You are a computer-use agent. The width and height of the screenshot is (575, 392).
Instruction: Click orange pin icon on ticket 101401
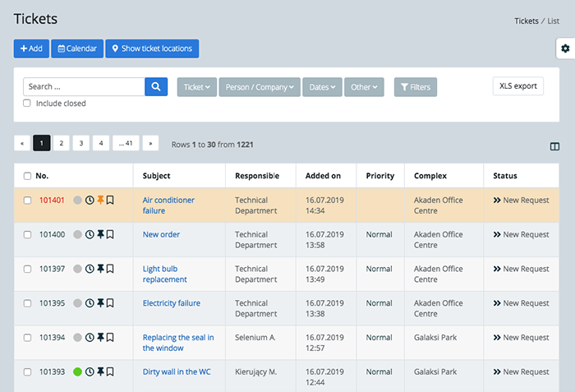coord(100,200)
